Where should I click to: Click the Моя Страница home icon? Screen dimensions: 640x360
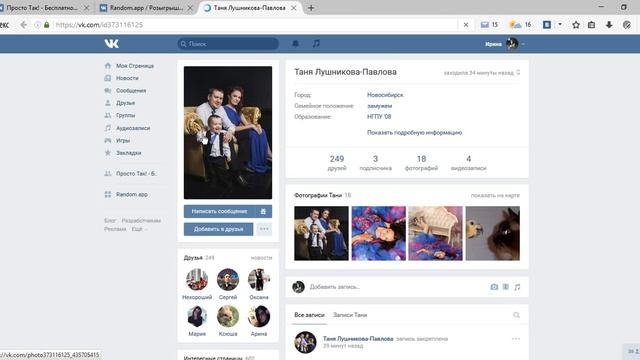click(108, 66)
